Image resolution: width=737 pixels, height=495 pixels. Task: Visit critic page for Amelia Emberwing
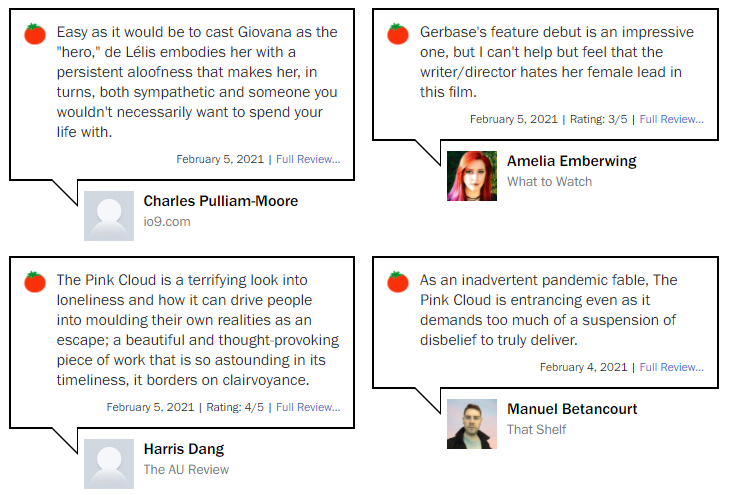coord(572,161)
